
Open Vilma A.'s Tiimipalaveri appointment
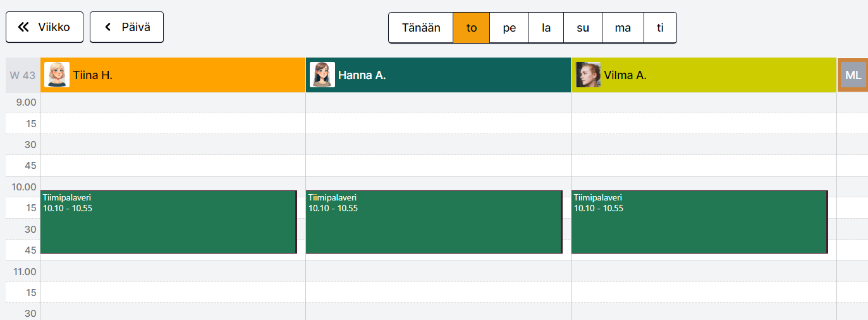699,228
